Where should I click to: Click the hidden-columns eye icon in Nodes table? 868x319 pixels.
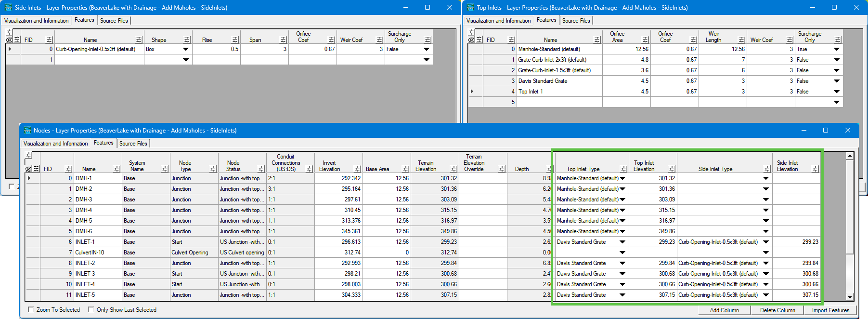click(x=29, y=169)
